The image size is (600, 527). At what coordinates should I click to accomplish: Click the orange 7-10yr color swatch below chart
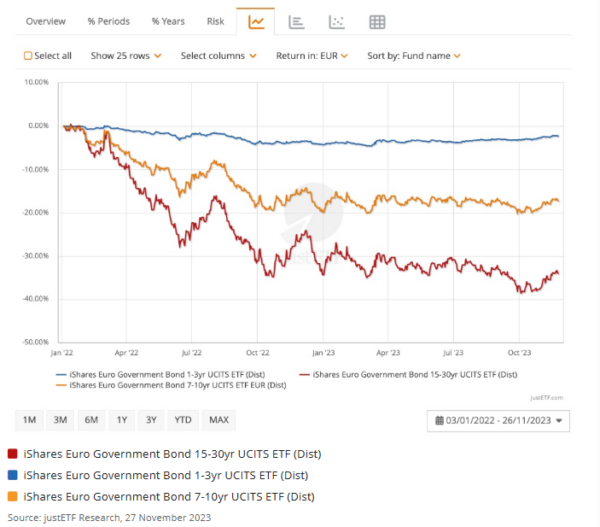[x=13, y=497]
